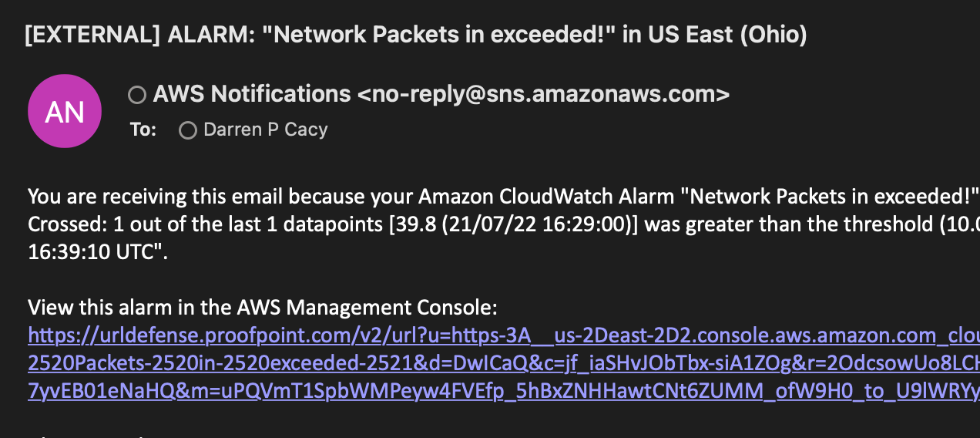This screenshot has width=980, height=438.
Task: Click link line starting with 7yvEB01eNaHQ
Action: click(x=504, y=391)
